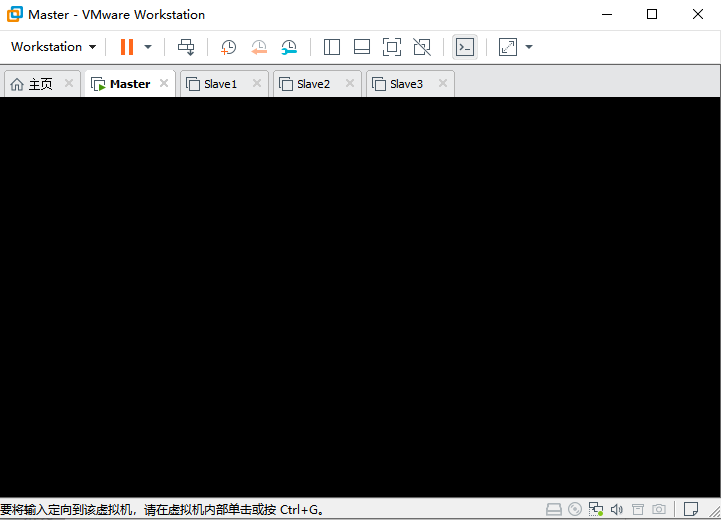Click the sound card status icon

617,509
